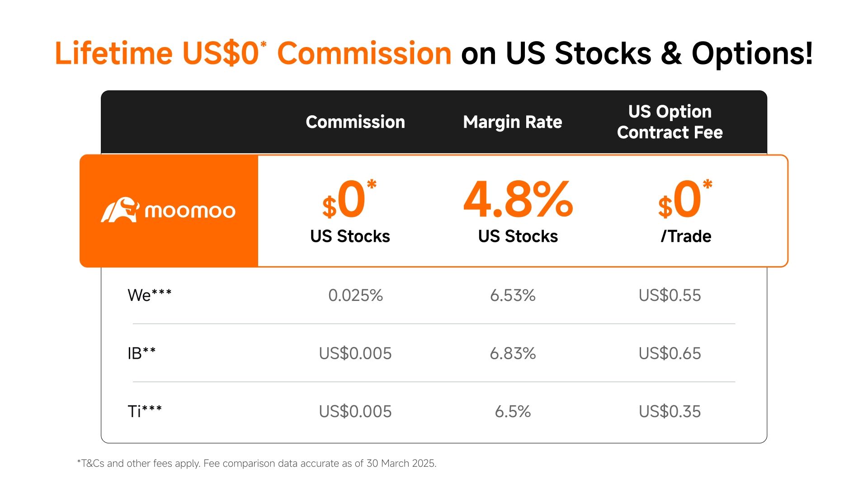Click the US$0.55 option contract fee
The height and width of the screenshot is (488, 868).
[670, 296]
